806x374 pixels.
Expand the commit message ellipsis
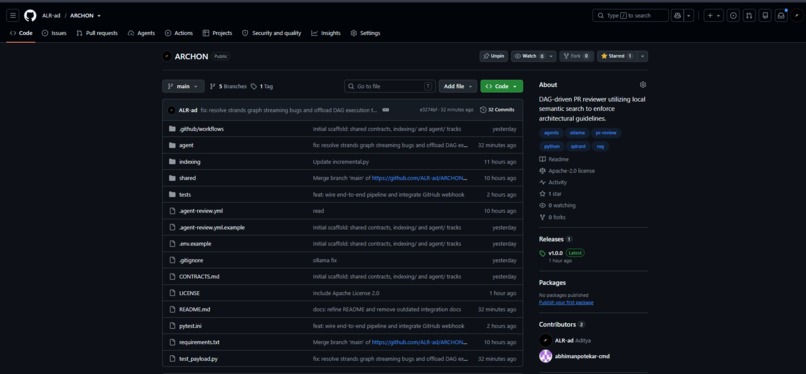pyautogui.click(x=386, y=109)
